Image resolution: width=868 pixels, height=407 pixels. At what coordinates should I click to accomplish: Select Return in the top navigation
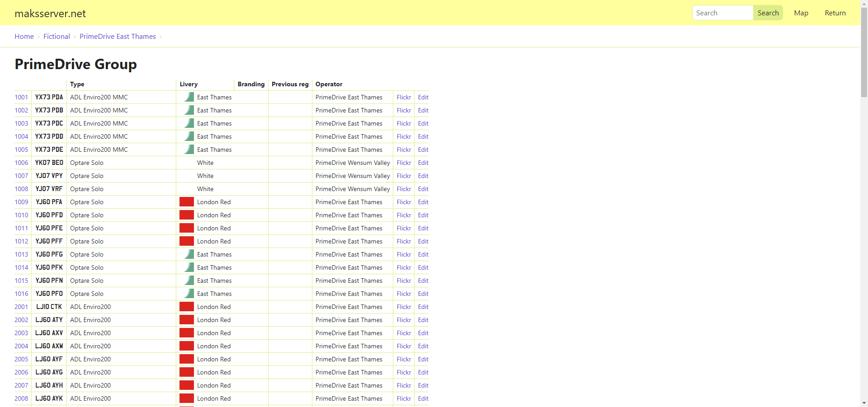tap(835, 13)
